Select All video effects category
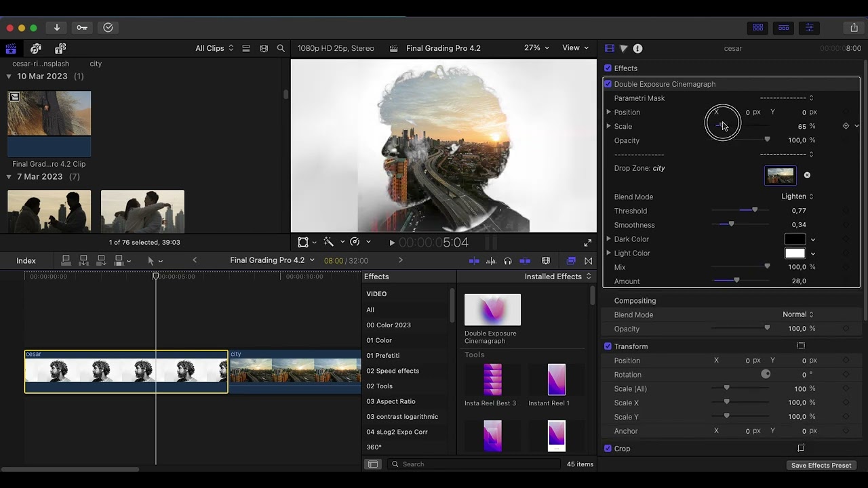Screen dimensions: 868x488 coord(370,310)
